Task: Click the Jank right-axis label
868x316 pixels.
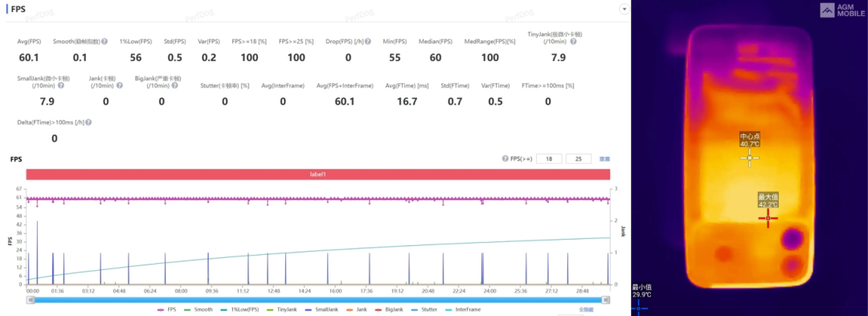Action: click(x=623, y=231)
